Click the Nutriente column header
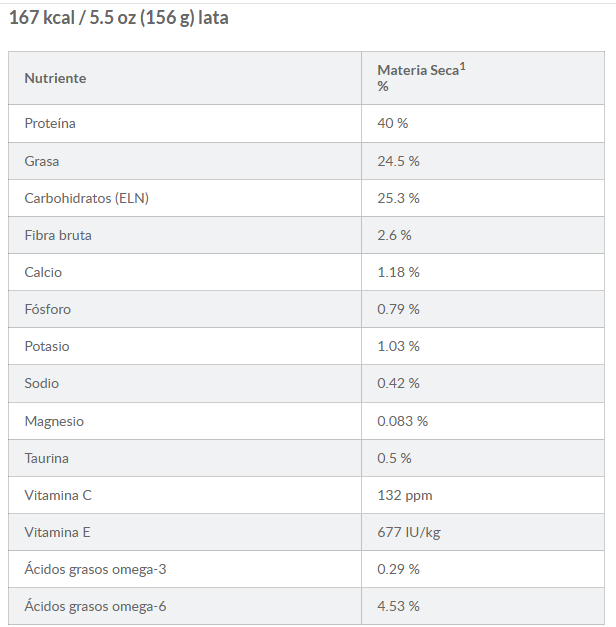This screenshot has height=627, width=616. coord(55,78)
